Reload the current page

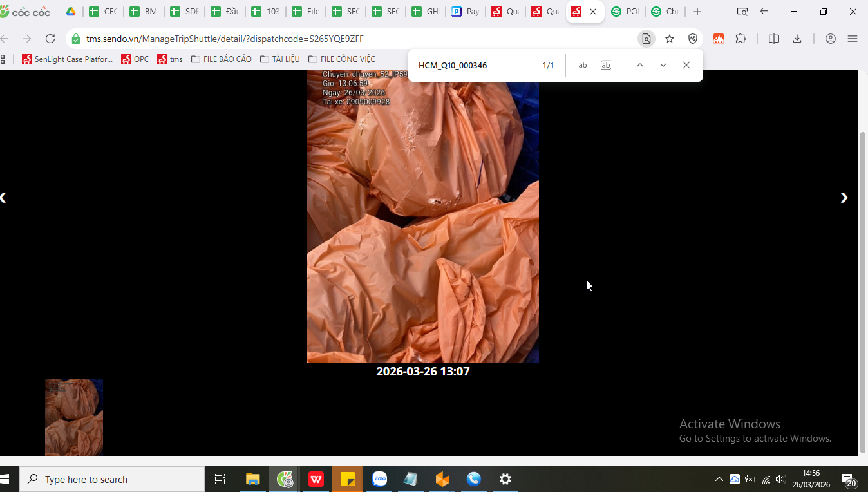pos(50,39)
